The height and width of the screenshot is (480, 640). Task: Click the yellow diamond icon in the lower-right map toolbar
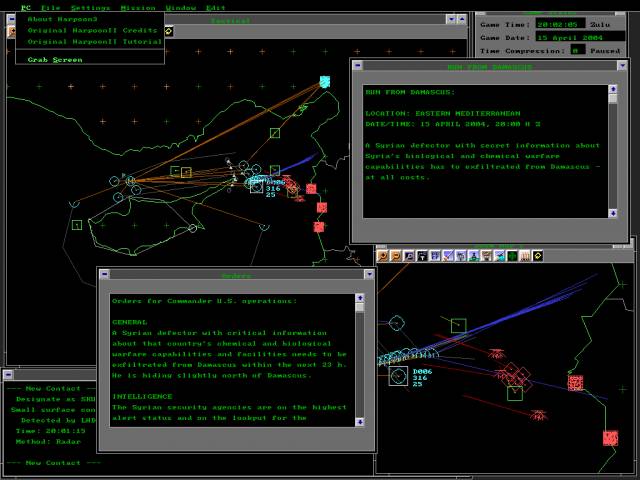(538, 256)
